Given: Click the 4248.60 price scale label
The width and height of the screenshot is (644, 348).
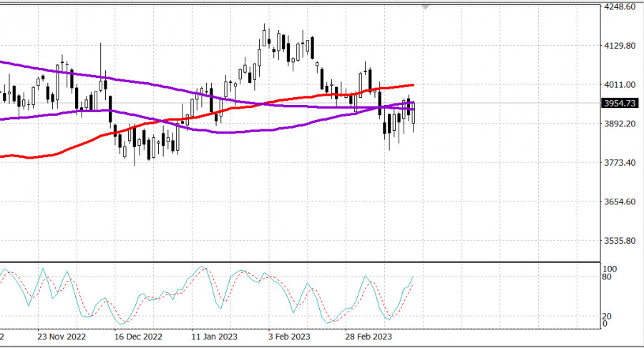Looking at the screenshot, I should pyautogui.click(x=620, y=7).
